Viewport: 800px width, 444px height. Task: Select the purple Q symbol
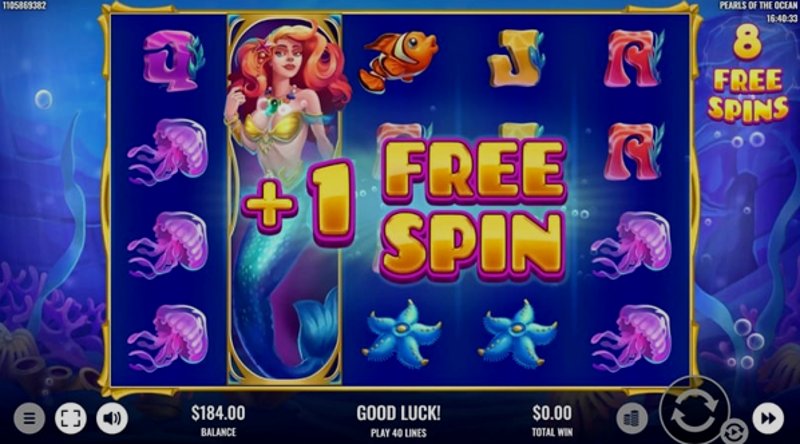click(173, 60)
